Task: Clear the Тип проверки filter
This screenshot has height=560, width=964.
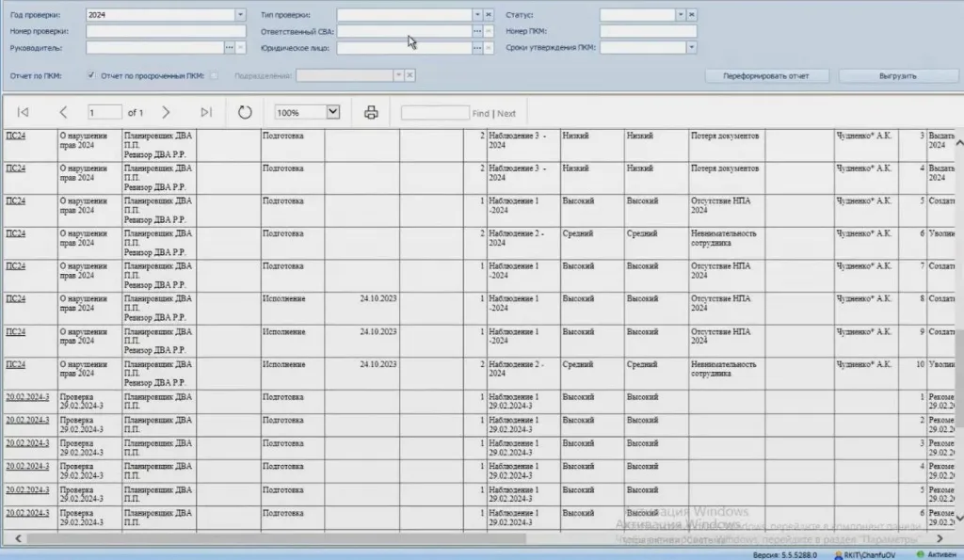Action: click(489, 15)
